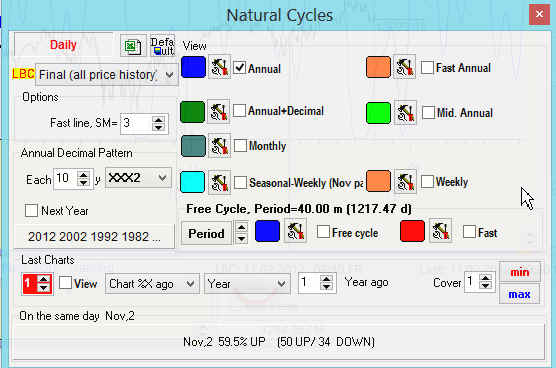Open line settings tool for Monthly cycle
The width and height of the screenshot is (556, 368).
click(x=219, y=146)
